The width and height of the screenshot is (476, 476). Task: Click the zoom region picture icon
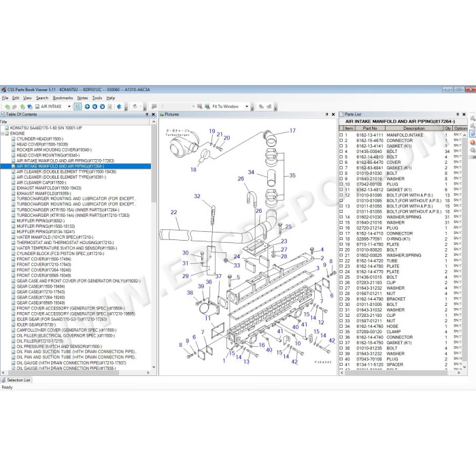click(x=200, y=106)
